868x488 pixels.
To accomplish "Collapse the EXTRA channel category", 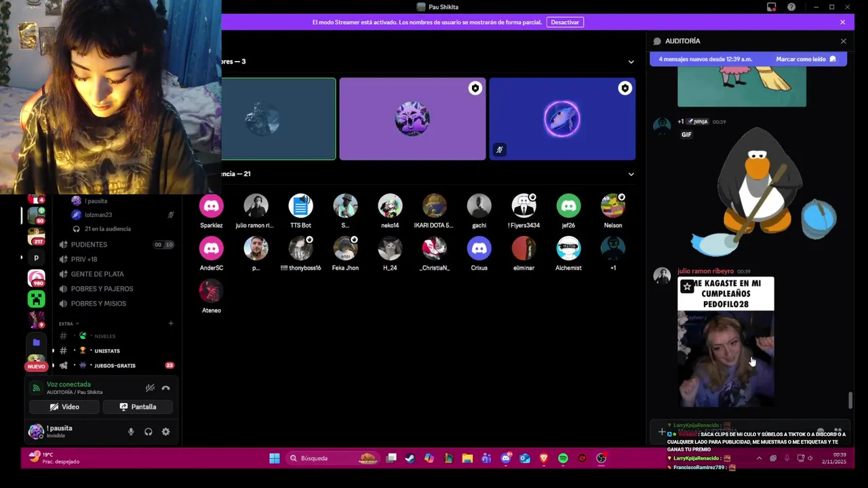I will (x=68, y=324).
